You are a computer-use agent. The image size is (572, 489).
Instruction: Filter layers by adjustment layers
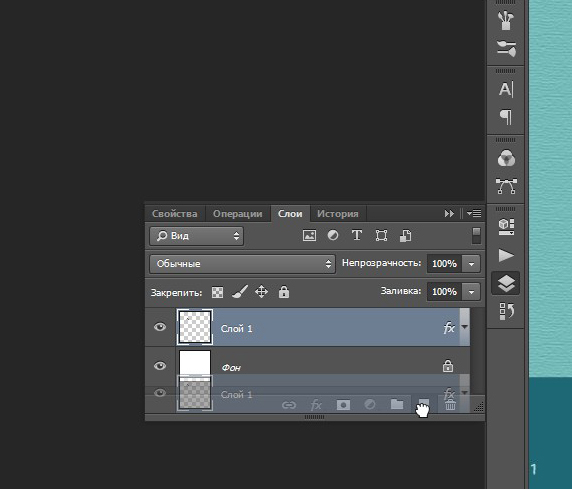coord(333,235)
